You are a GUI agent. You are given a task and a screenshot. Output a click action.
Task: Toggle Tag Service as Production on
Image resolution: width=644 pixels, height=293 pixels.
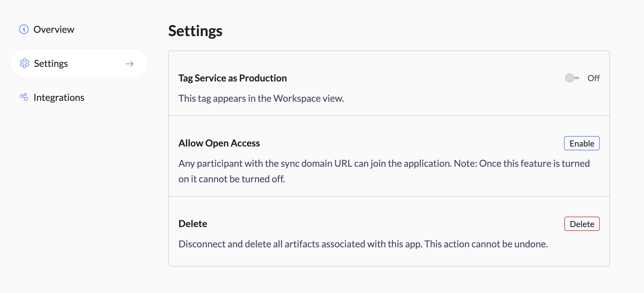572,78
